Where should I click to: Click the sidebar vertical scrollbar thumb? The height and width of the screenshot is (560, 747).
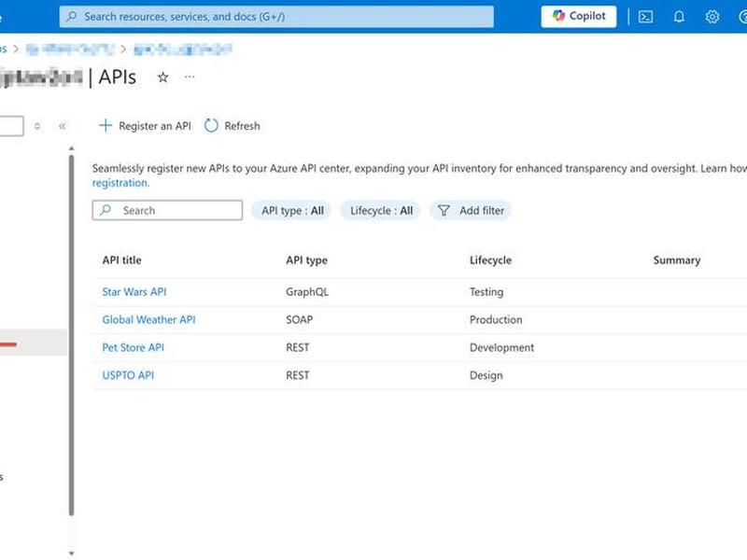pos(72,335)
